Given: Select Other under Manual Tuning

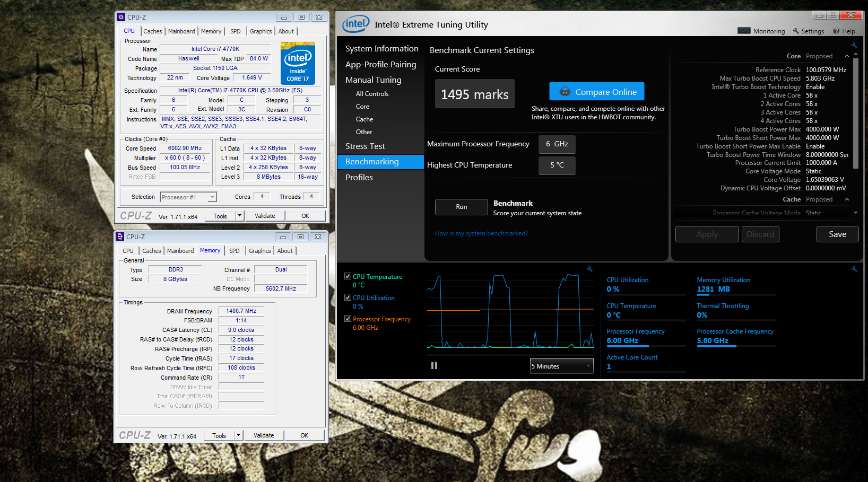Looking at the screenshot, I should [x=364, y=132].
